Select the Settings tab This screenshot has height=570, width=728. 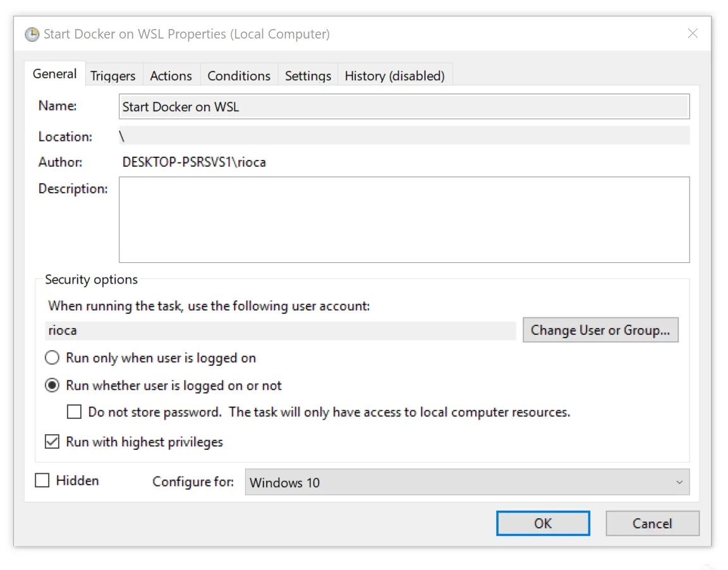click(308, 76)
